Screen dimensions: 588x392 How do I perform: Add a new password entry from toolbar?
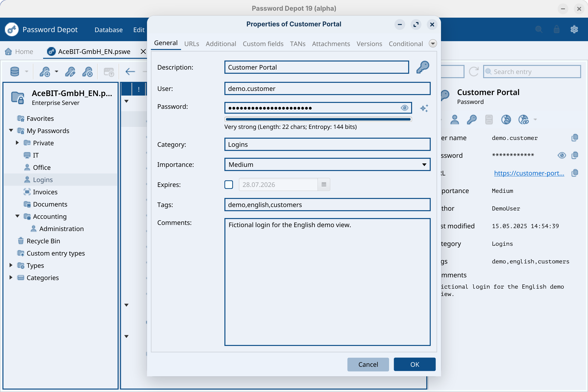tap(45, 72)
